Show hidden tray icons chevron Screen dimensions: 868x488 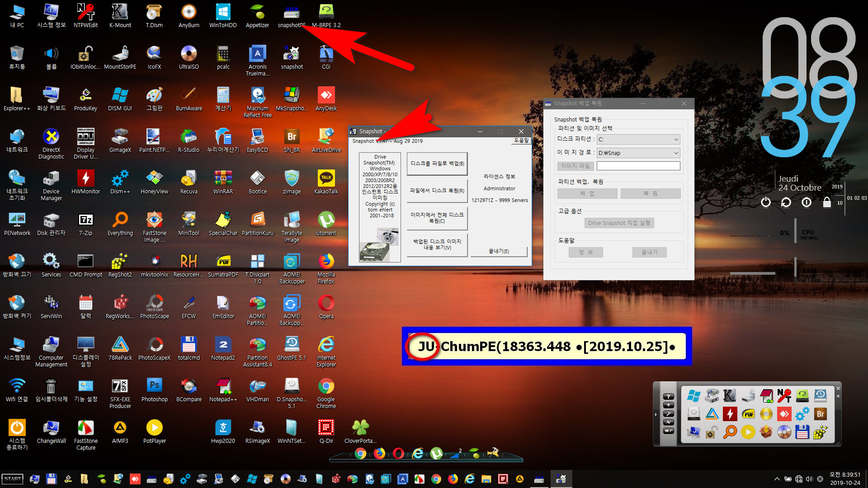click(x=777, y=479)
